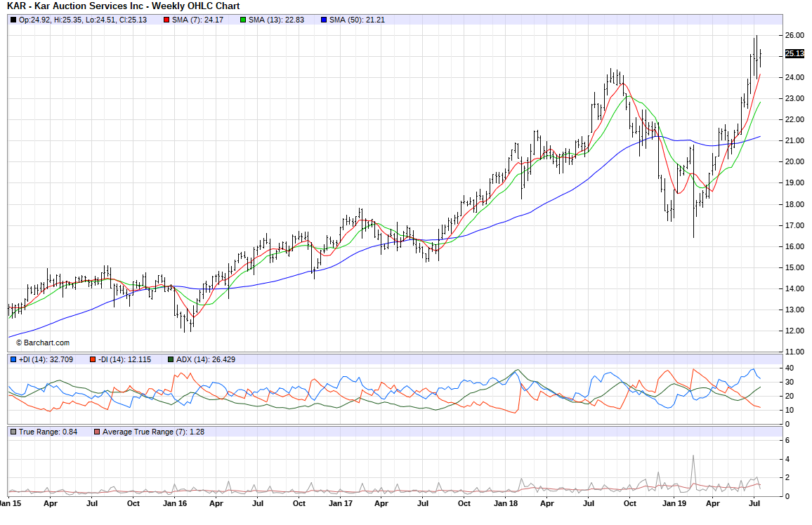This screenshot has width=812, height=525.
Task: Jump to Jan 18 on the time axis
Action: (506, 503)
